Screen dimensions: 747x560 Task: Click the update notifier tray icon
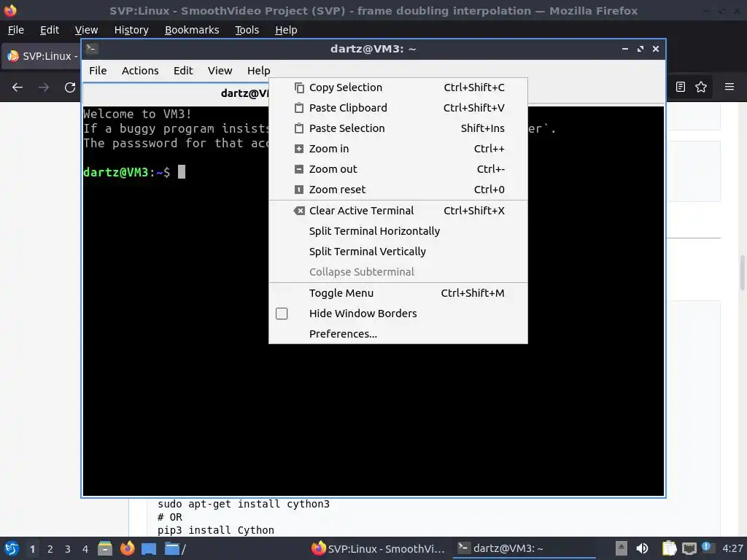pyautogui.click(x=708, y=548)
